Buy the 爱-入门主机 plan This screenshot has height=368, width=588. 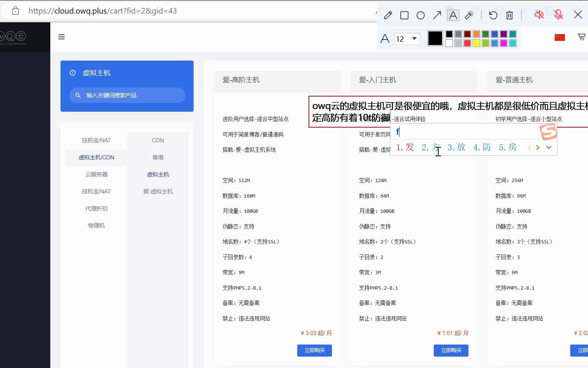coord(451,351)
